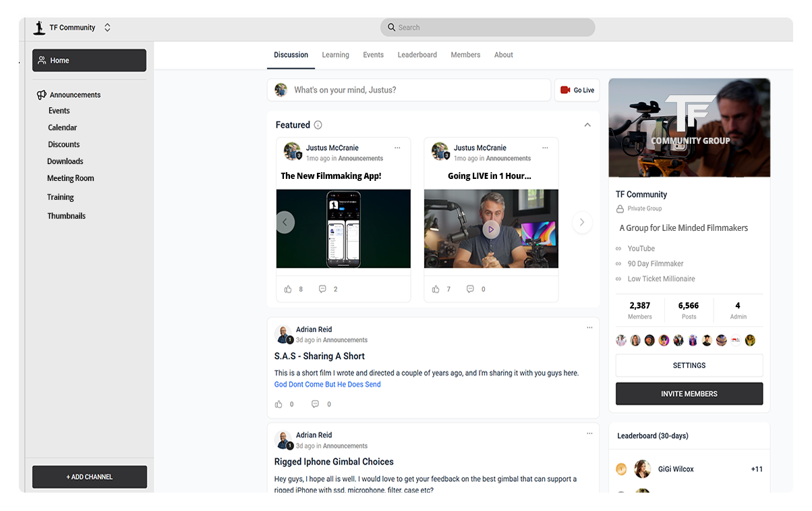812x511 pixels.
Task: Show previous featured post
Action: pyautogui.click(x=285, y=222)
